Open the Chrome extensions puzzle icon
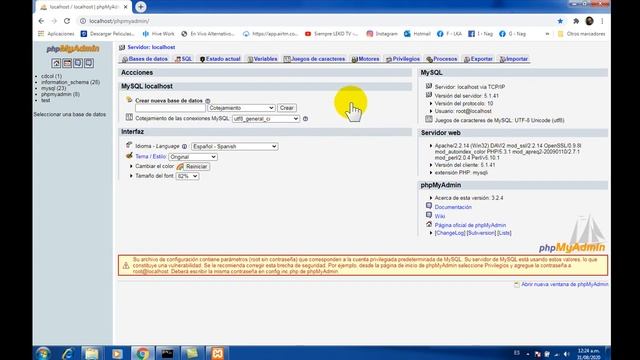Image resolution: width=640 pixels, height=360 pixels. pos(576,21)
